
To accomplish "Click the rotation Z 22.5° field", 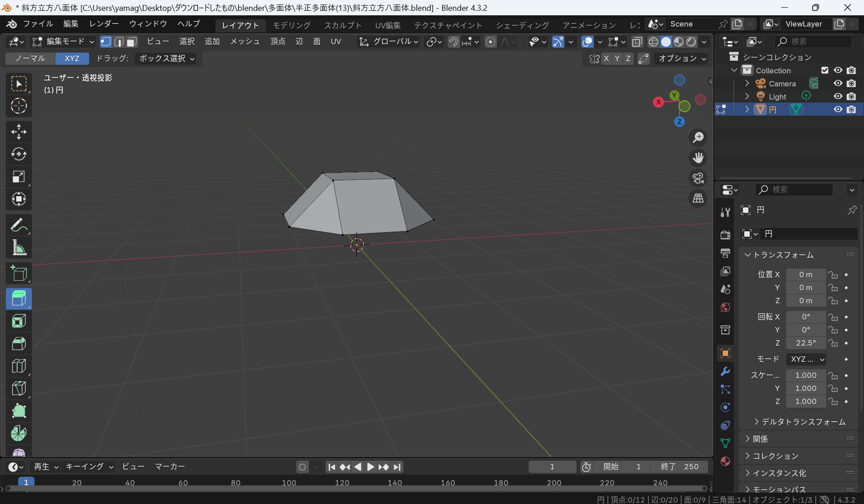I will (806, 343).
